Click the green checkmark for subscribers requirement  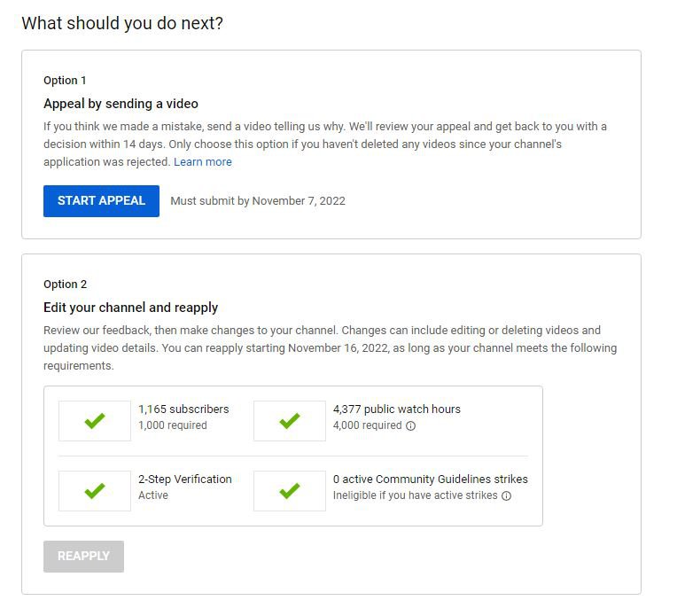pyautogui.click(x=95, y=421)
